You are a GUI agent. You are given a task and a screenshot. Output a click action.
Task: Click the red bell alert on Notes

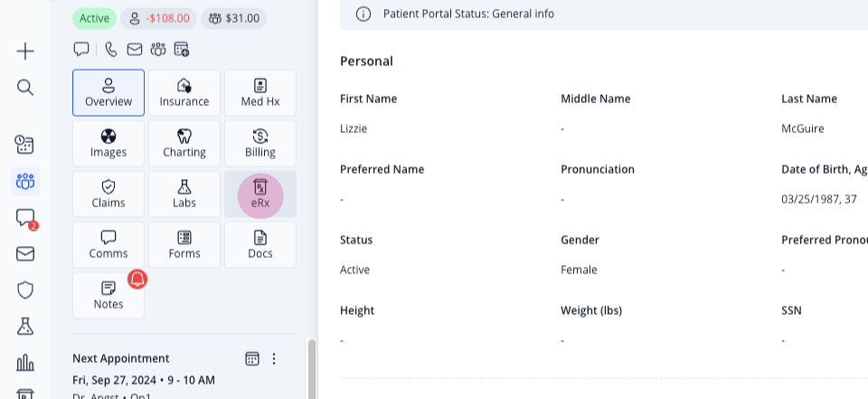137,280
